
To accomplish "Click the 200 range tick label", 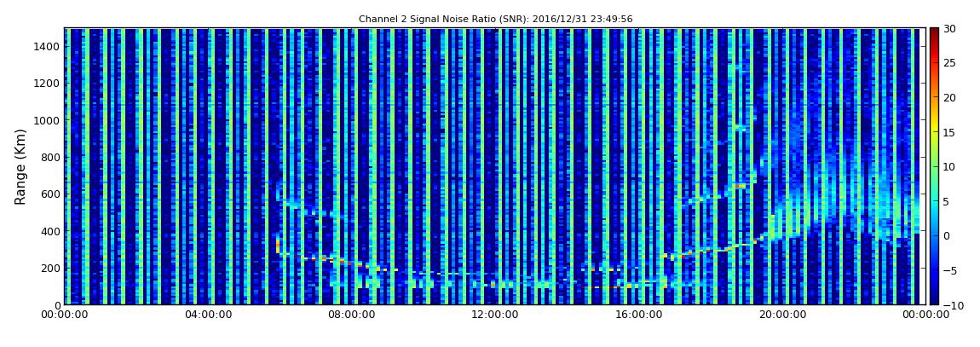I will point(49,269).
